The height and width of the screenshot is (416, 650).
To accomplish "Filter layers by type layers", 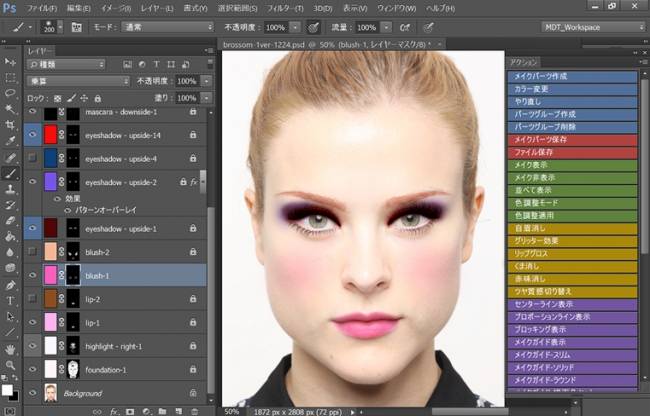I will [156, 64].
